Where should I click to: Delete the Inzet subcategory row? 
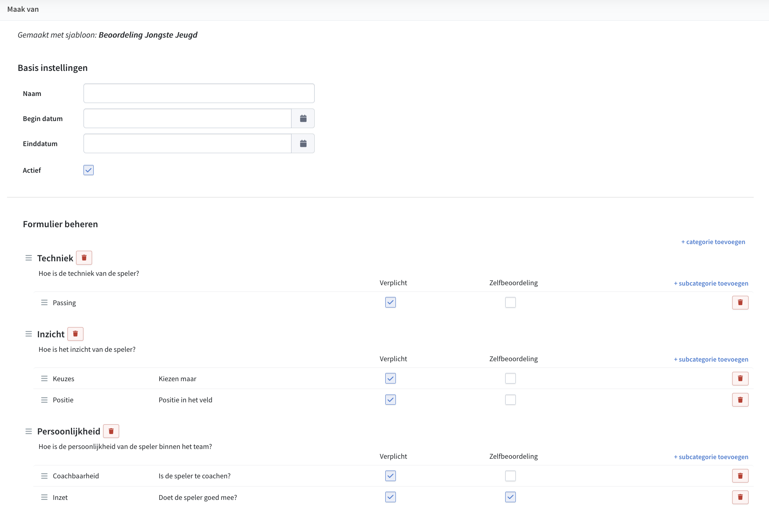740,497
